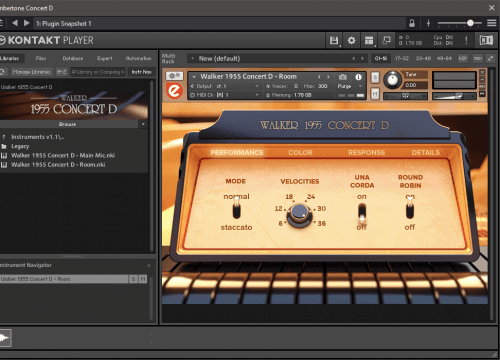The width and height of the screenshot is (500, 360).
Task: Go to previous plugin snapshot arrow
Action: (x=15, y=23)
